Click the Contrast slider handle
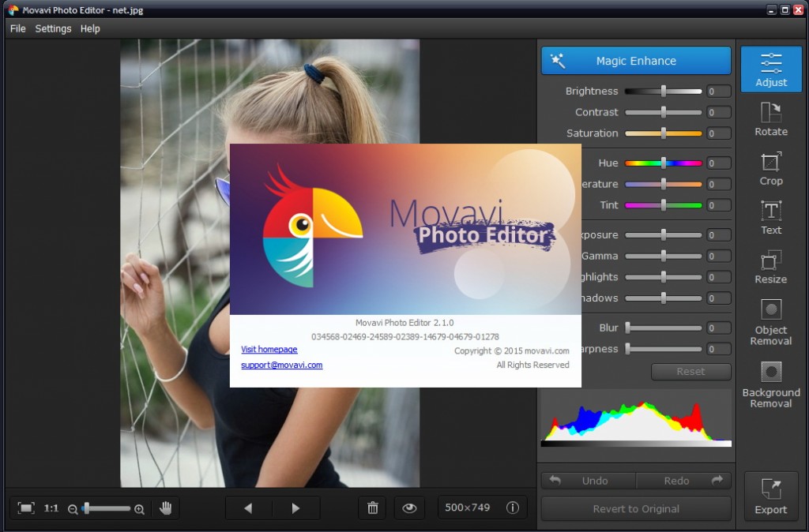 [664, 112]
